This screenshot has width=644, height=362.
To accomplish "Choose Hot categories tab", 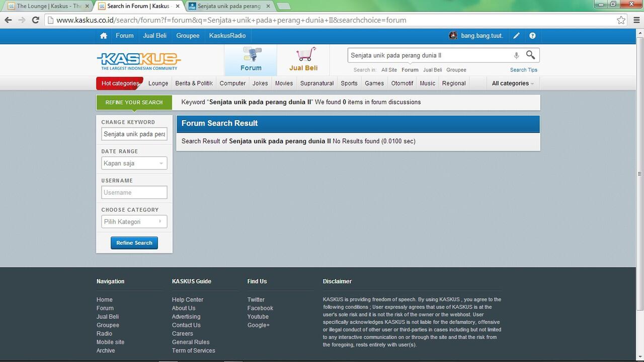I will click(120, 83).
